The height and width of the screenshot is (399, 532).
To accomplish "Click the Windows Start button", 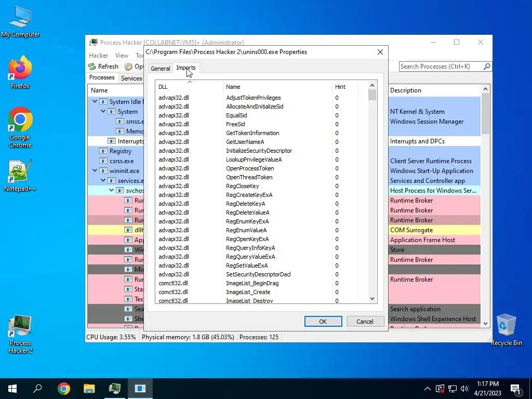I will [x=12, y=388].
